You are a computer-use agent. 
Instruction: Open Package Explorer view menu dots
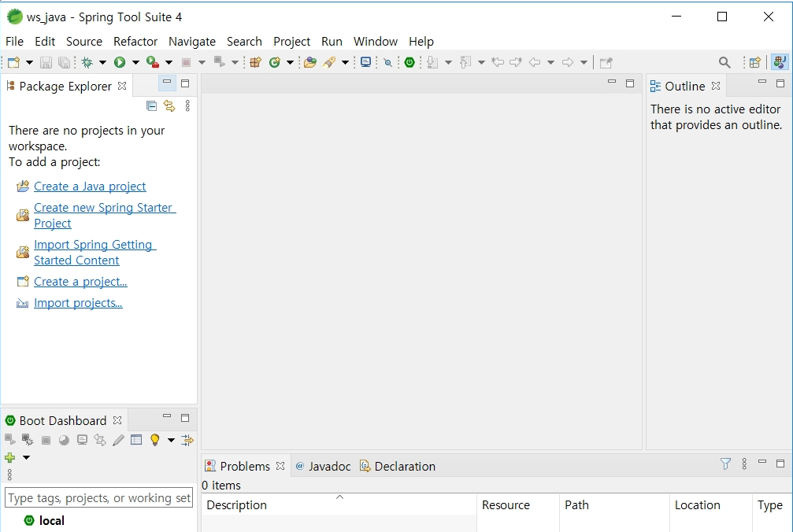187,105
